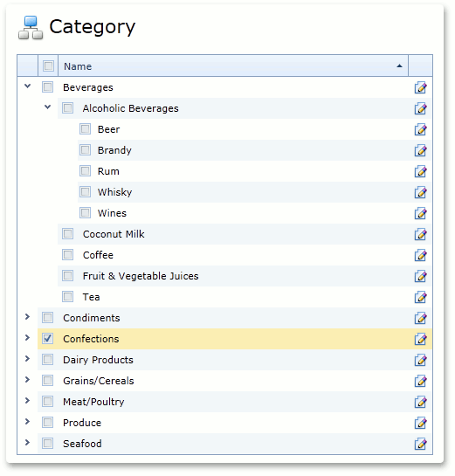The height and width of the screenshot is (476, 455).
Task: Expand the Grains/Cereals node
Action: coord(27,379)
